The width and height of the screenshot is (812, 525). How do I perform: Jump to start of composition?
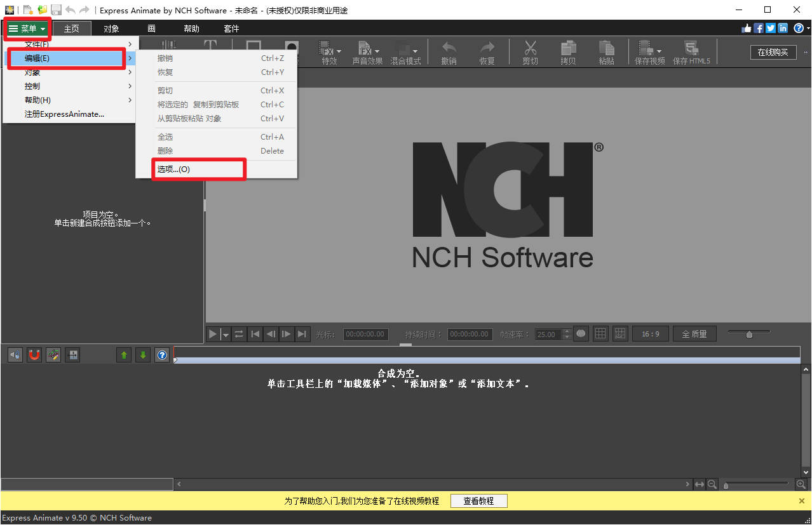pyautogui.click(x=255, y=334)
